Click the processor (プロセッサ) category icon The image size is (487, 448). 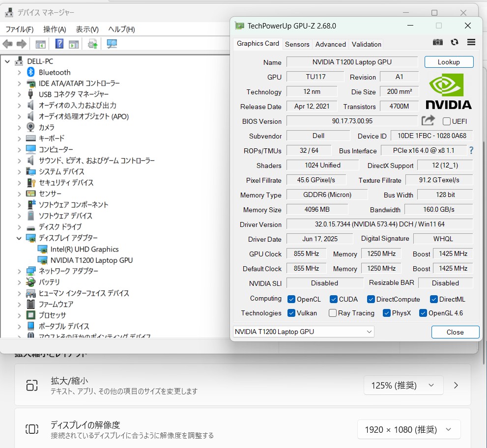[31, 315]
